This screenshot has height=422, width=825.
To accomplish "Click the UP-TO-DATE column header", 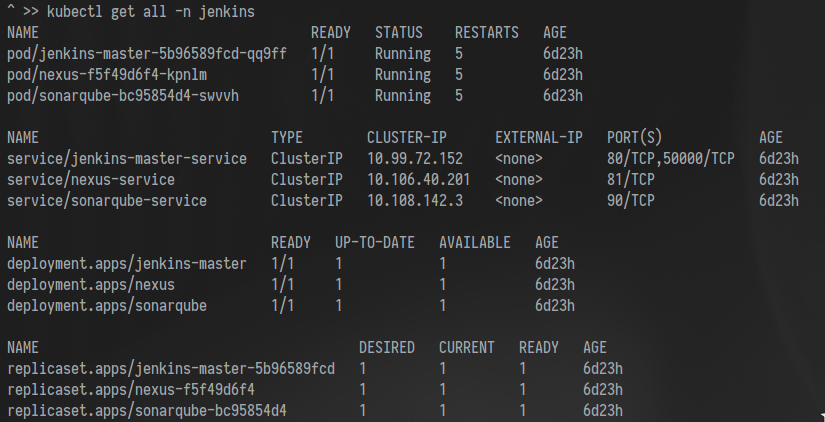I will click(x=375, y=243).
